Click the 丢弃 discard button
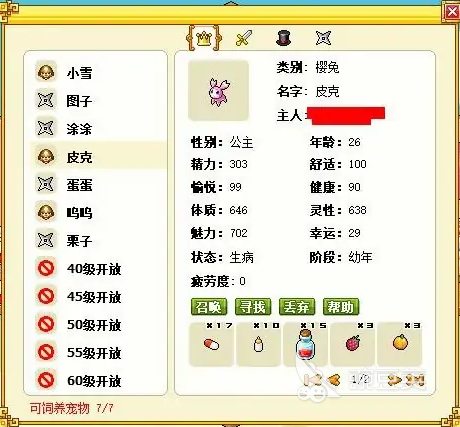The width and height of the screenshot is (460, 427). (x=297, y=307)
